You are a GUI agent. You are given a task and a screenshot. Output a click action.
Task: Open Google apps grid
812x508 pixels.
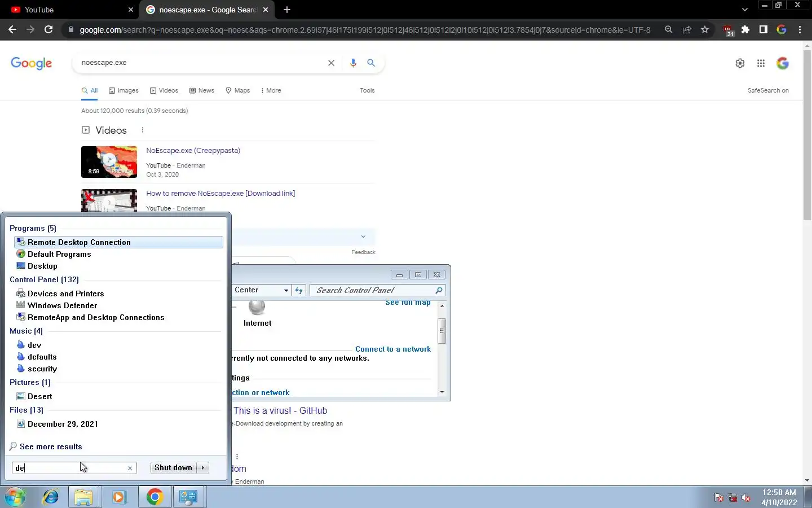click(x=761, y=63)
